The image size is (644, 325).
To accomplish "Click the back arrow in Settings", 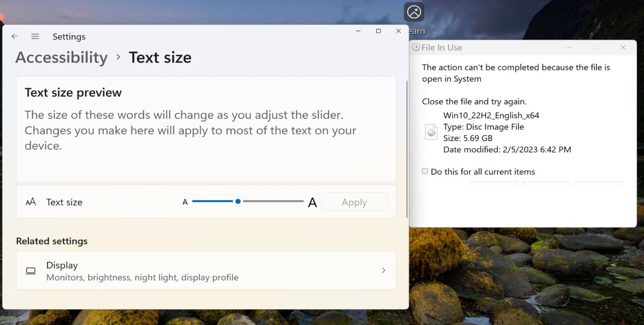I will click(x=15, y=36).
